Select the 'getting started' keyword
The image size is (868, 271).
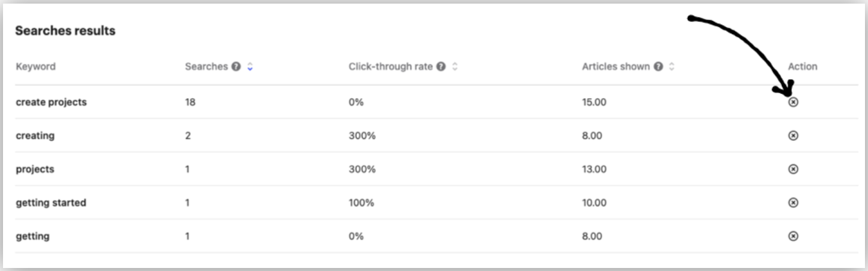point(51,203)
